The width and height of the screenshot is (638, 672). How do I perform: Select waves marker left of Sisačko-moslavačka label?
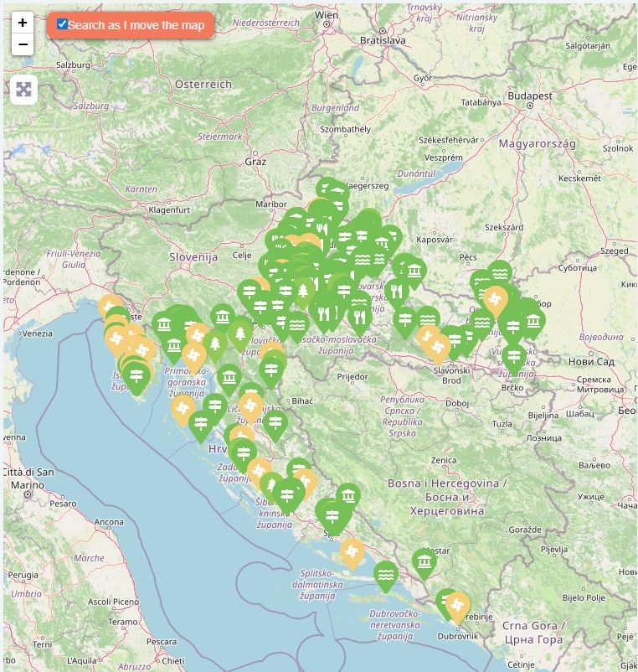(x=296, y=328)
